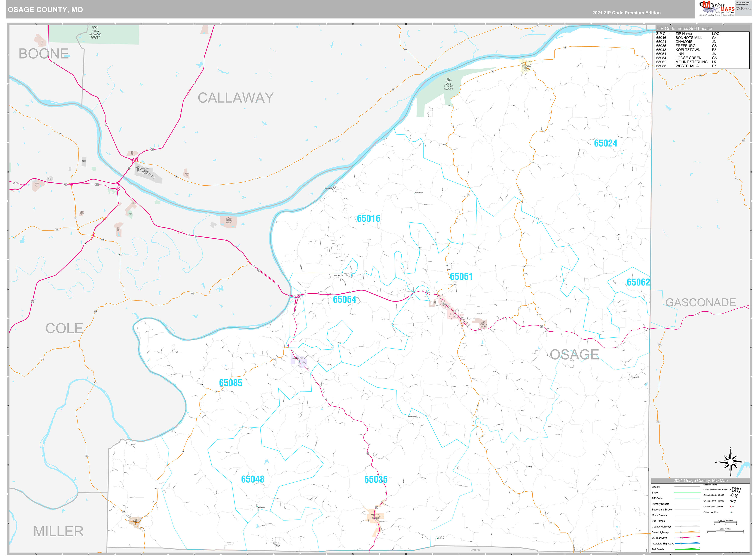Click the ZIP Code line swatch in legend
This screenshot has width=756, height=556.
pos(687,498)
